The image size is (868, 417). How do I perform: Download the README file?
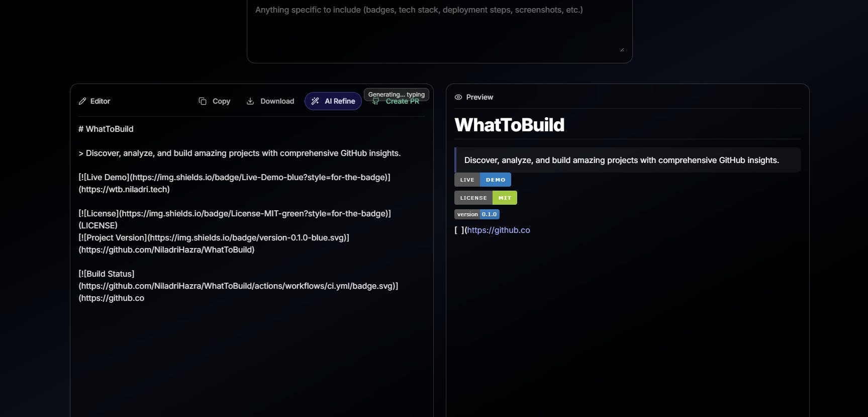tap(270, 101)
